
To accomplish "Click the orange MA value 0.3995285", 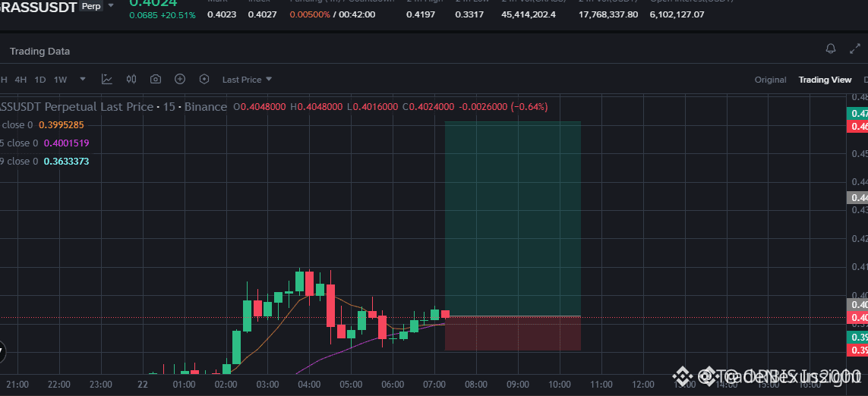I will pyautogui.click(x=60, y=125).
